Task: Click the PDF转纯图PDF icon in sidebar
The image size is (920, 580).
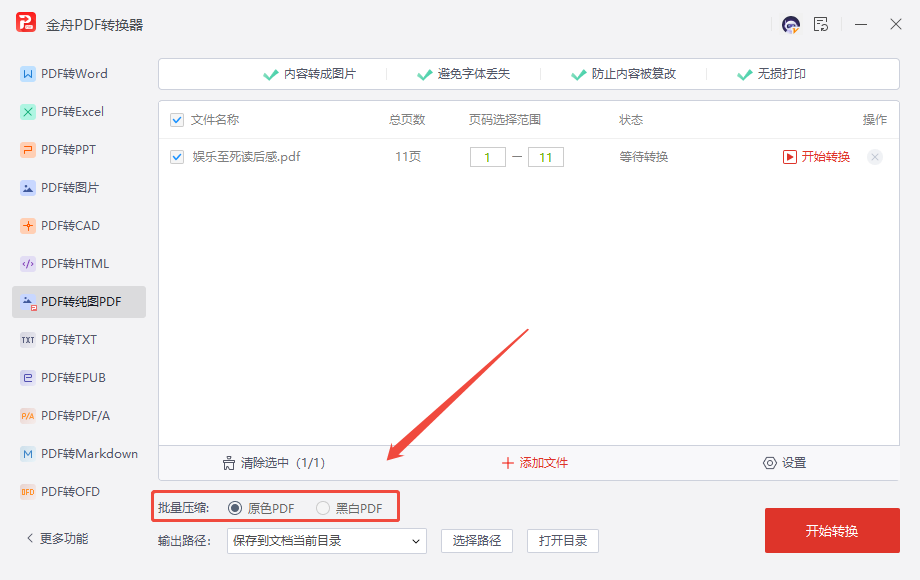Action: (x=28, y=302)
